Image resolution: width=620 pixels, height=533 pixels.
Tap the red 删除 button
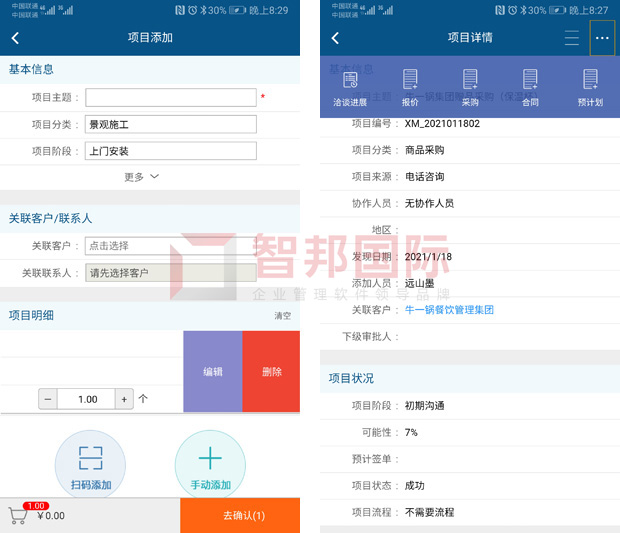tap(271, 372)
